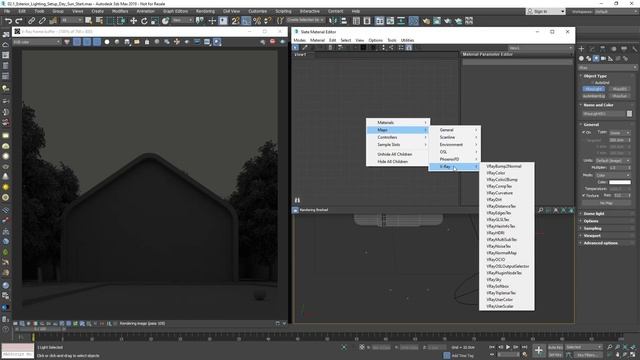Open the Utilities menu in Slate Material Editor
Screen dimensions: 640x360
[407, 40]
